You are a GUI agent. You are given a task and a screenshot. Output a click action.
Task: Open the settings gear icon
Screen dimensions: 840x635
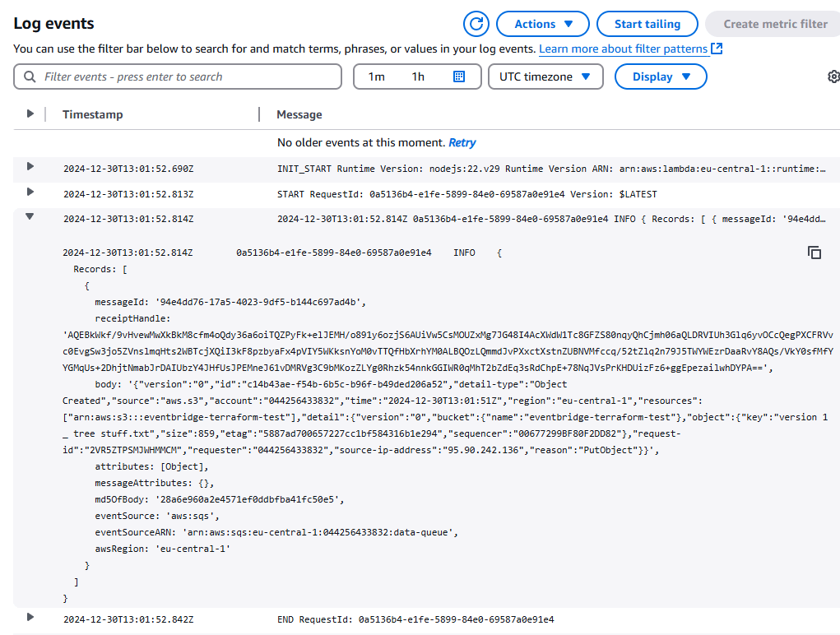pos(833,76)
